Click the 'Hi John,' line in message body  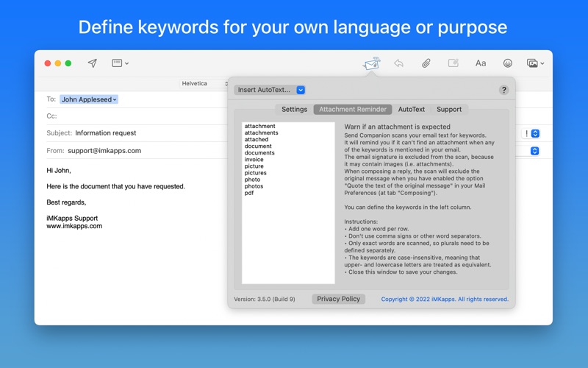[x=59, y=171]
